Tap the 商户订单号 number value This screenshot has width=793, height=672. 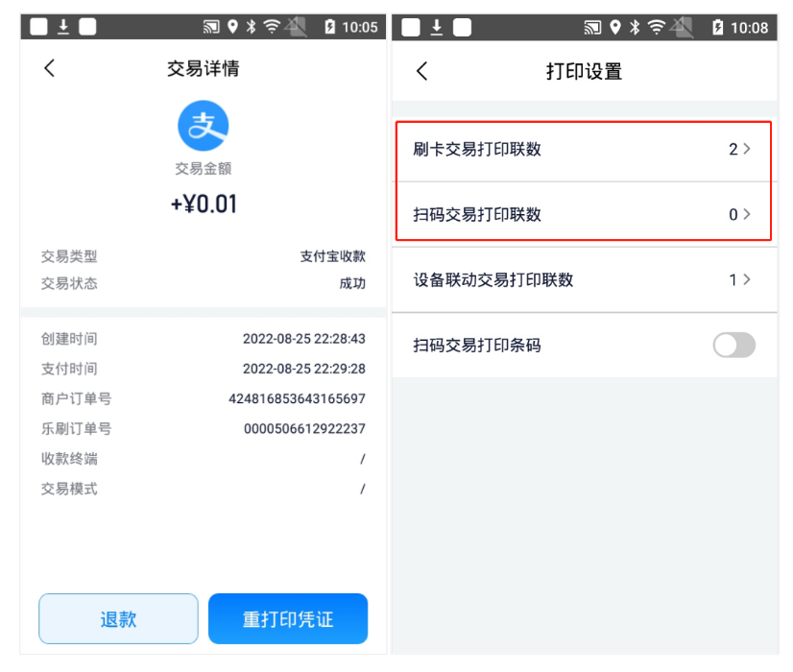(297, 399)
